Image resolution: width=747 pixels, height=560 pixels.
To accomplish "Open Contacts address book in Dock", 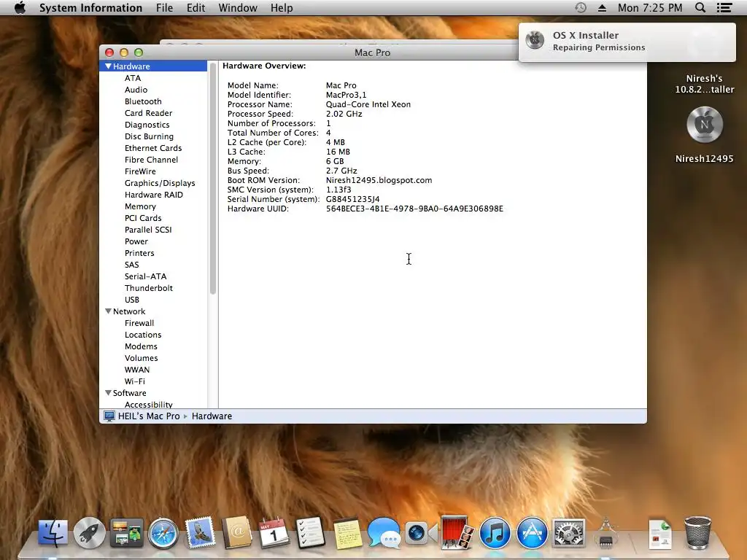I will 237,532.
